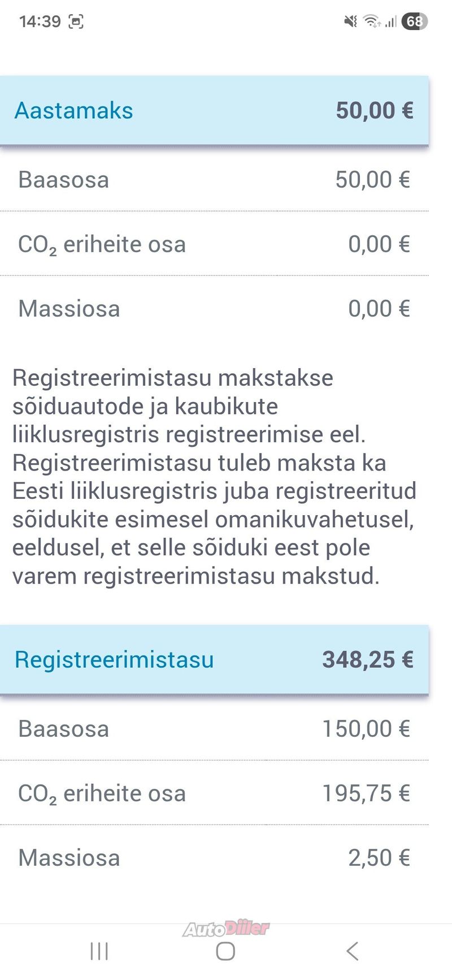Tap the Massiosa row showing 0,00 €
The image size is (452, 980).
tap(214, 309)
